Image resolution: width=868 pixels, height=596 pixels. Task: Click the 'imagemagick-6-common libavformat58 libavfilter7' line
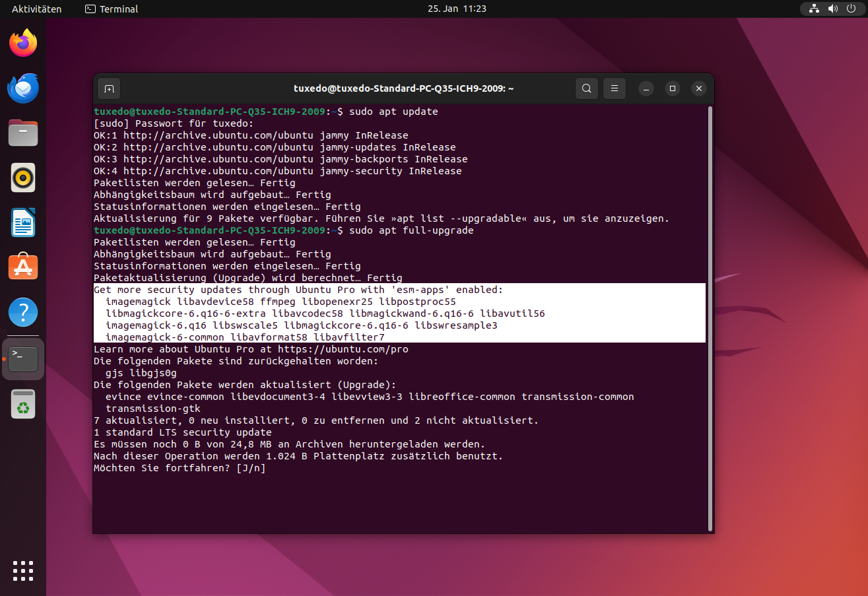click(245, 337)
